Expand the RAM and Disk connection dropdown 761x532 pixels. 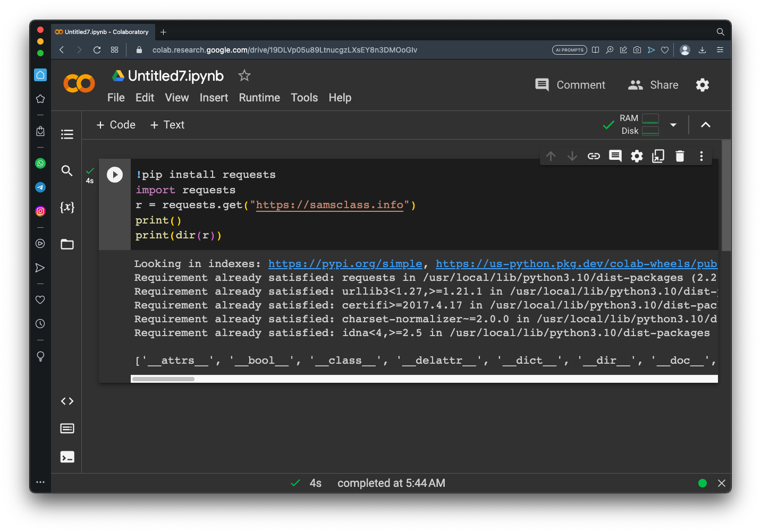pos(673,125)
